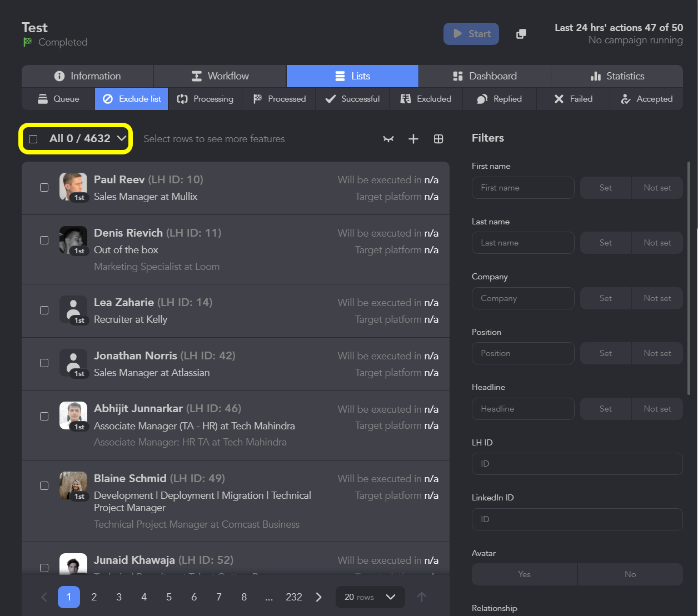Open the Failed list
This screenshot has width=698, height=616.
574,99
